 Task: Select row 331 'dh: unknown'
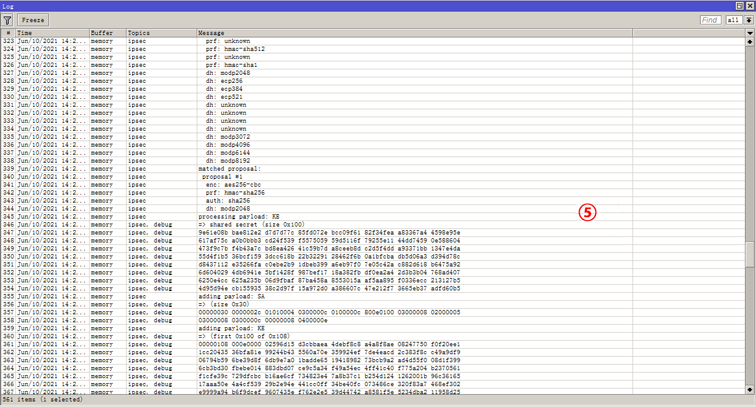click(x=373, y=105)
